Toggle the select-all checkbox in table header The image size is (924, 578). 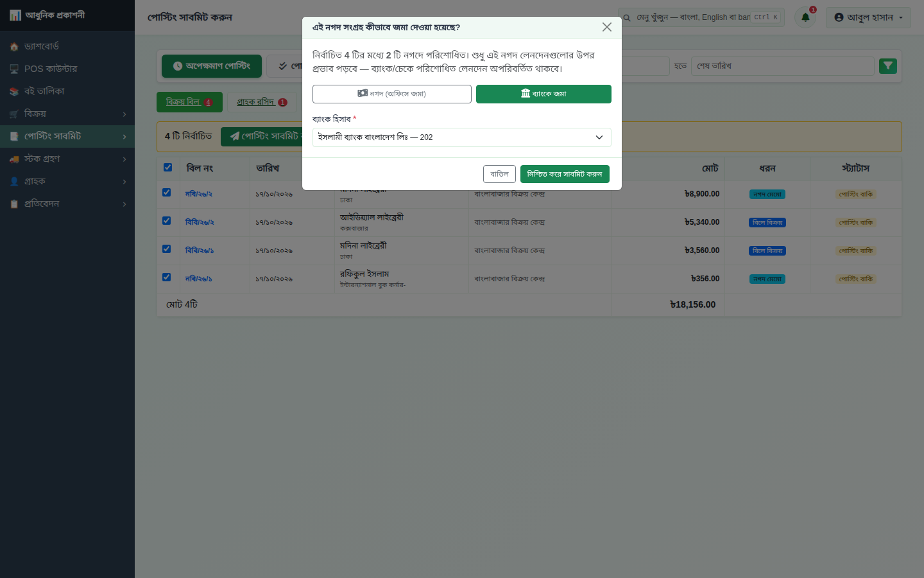(167, 168)
